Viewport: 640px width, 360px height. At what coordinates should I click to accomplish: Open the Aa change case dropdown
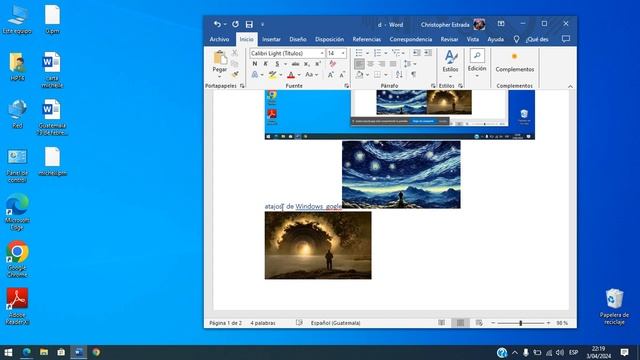click(311, 75)
